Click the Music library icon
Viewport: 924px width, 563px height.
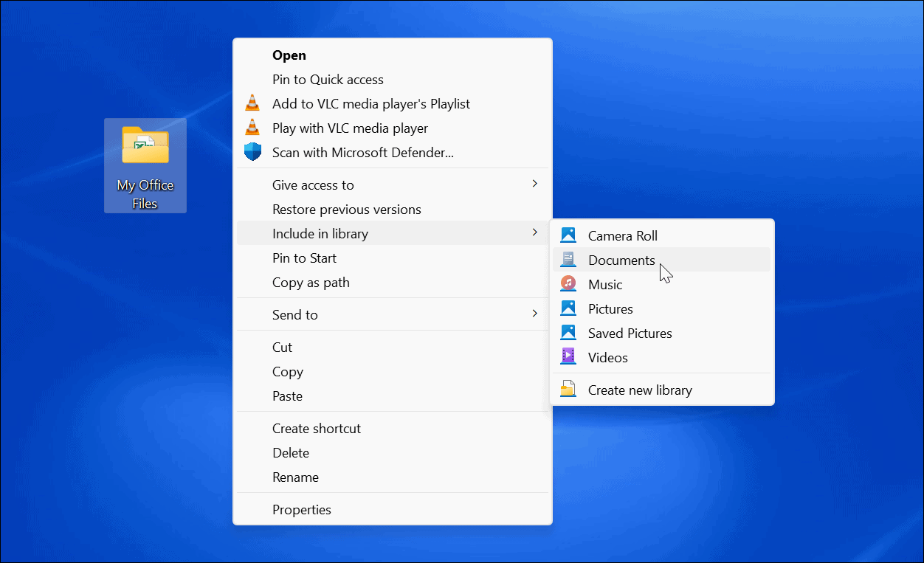click(x=568, y=283)
